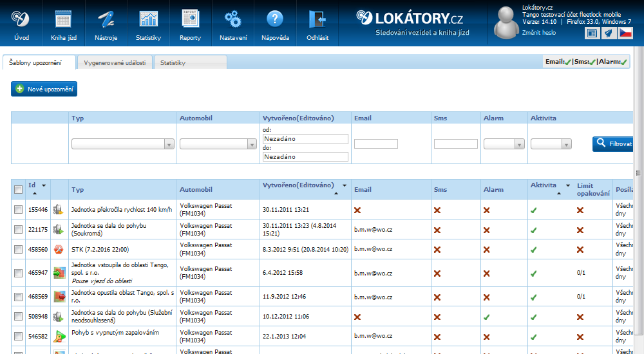The image size is (644, 354).
Task: Open the Nápověda help icon
Action: pos(275,19)
